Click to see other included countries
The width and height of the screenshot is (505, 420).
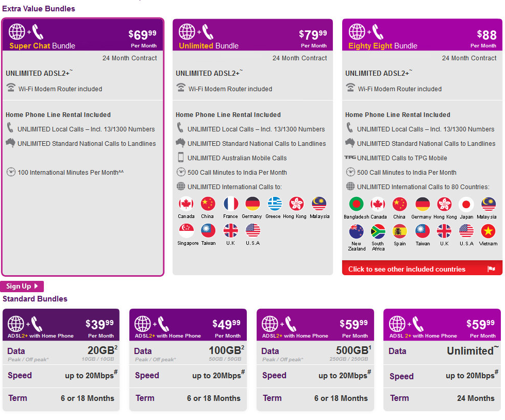[x=422, y=268]
